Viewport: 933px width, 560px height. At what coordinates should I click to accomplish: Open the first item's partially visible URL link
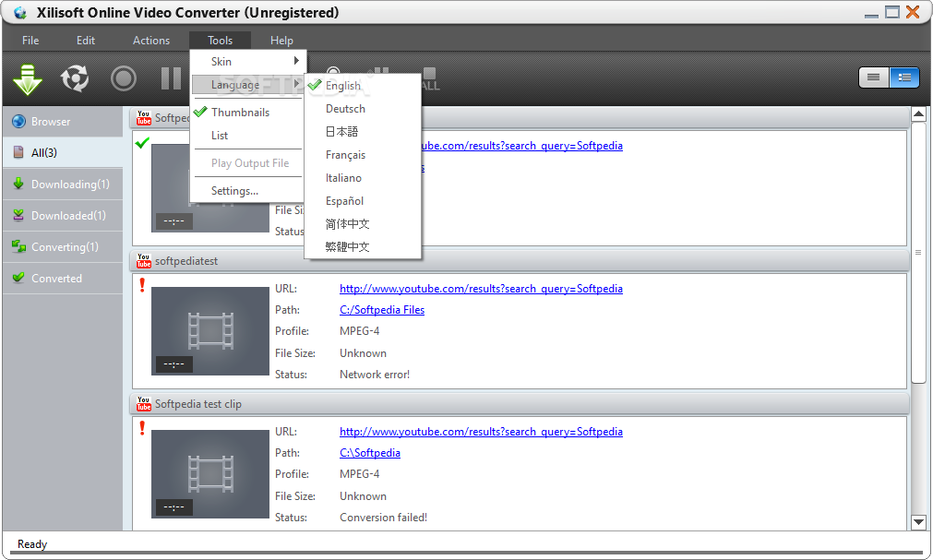click(x=521, y=146)
